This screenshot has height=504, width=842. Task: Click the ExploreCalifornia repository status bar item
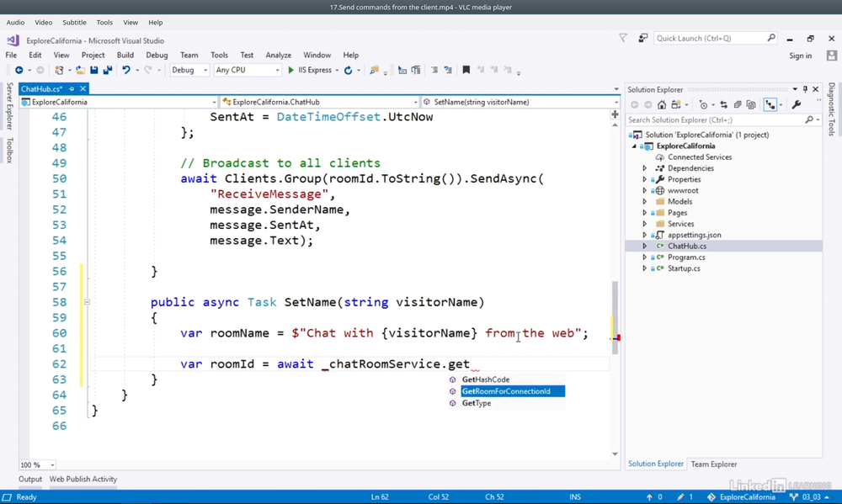(741, 497)
